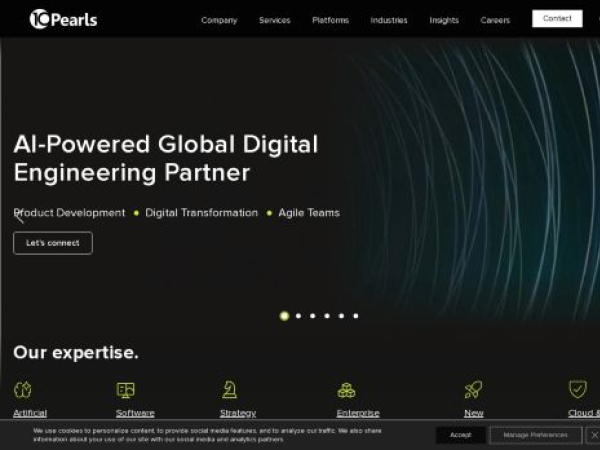The height and width of the screenshot is (450, 600).
Task: Accept the cookie policy
Action: pos(460,435)
